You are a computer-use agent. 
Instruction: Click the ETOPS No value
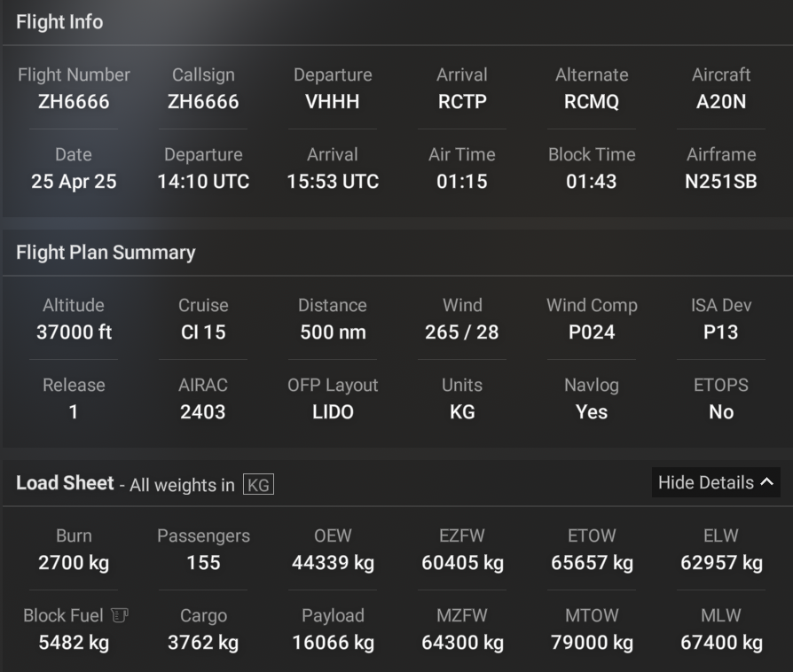[721, 412]
